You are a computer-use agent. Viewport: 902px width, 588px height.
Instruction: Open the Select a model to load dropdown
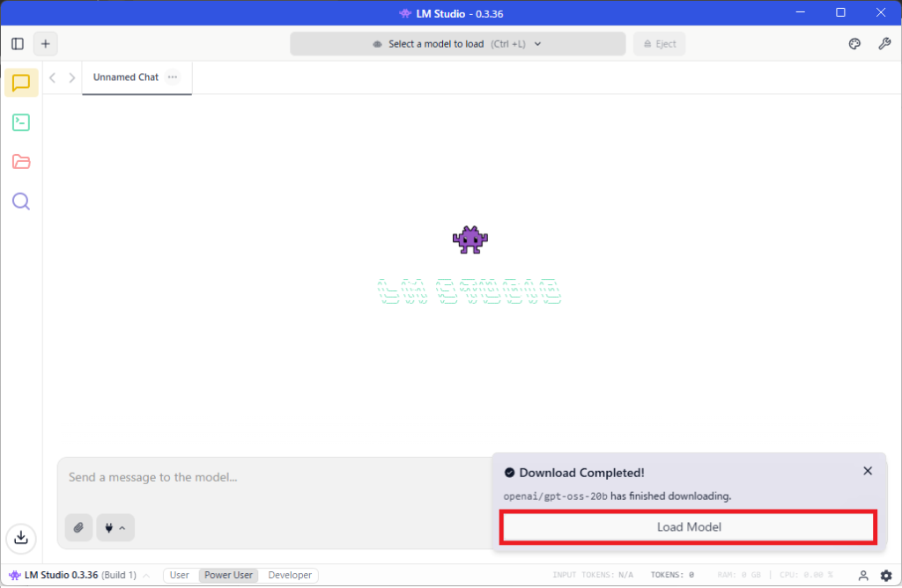tap(457, 44)
